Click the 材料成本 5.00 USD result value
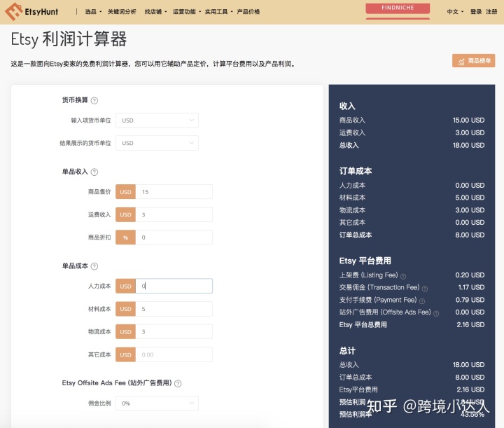Image resolution: width=504 pixels, height=428 pixels. pos(470,198)
